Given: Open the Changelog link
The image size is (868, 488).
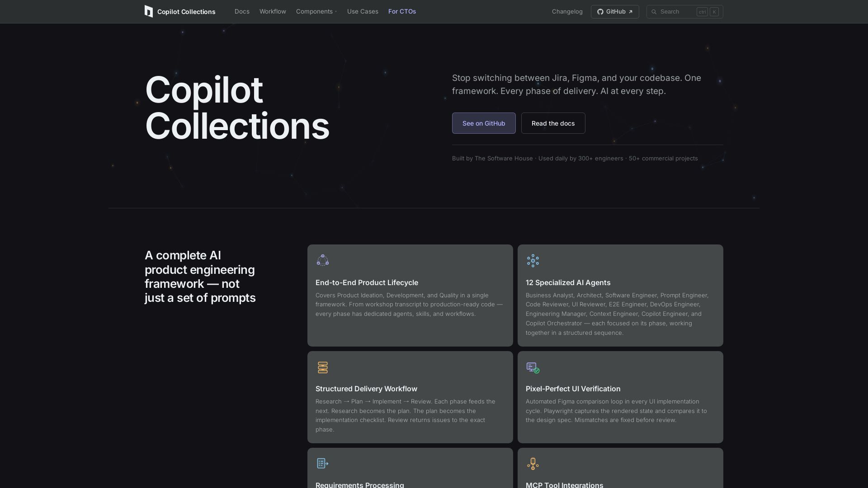Looking at the screenshot, I should click(567, 11).
